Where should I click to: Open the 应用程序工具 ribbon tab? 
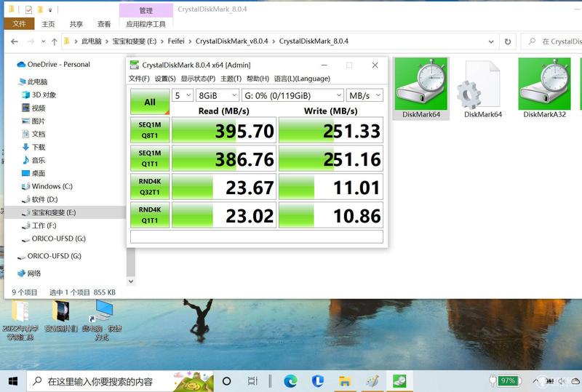[x=146, y=24]
